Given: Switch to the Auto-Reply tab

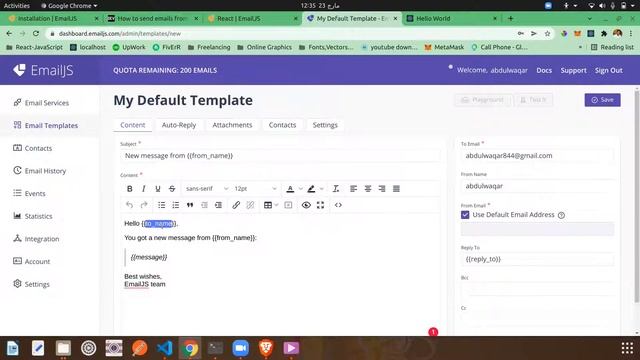Looking at the screenshot, I should click(179, 125).
